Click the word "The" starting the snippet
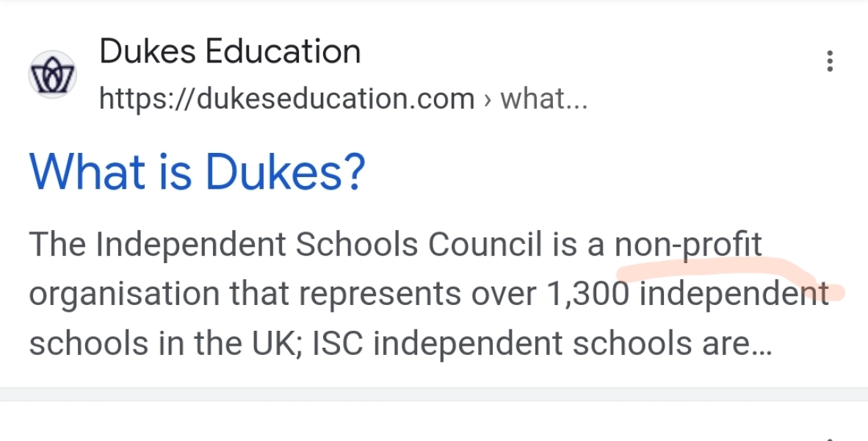868x441 pixels. 57,245
